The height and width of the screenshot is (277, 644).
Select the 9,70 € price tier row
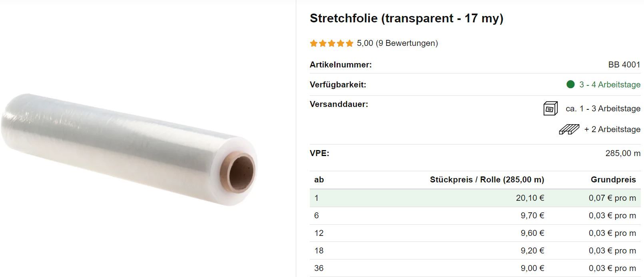click(x=475, y=216)
